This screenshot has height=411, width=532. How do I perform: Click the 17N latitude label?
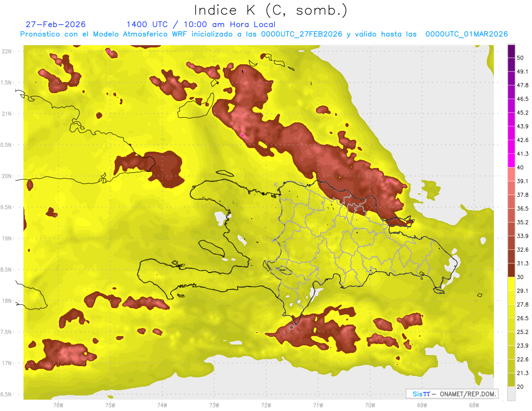(x=7, y=363)
